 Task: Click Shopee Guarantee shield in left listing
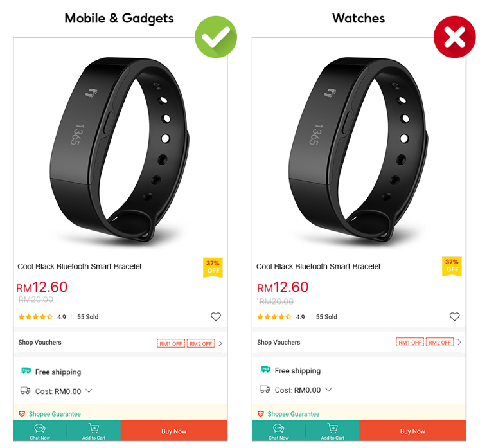pyautogui.click(x=22, y=414)
